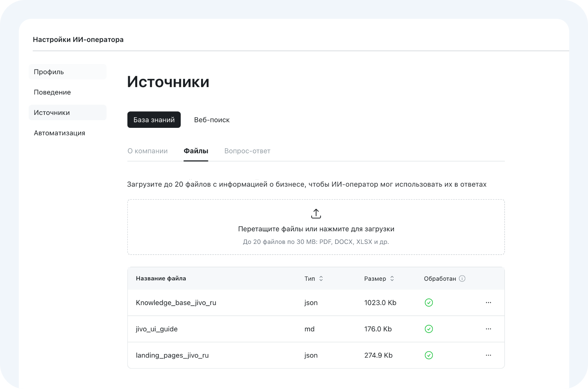Viewport: 588px width, 389px height.
Task: Click the Обработан column header label
Action: point(440,278)
